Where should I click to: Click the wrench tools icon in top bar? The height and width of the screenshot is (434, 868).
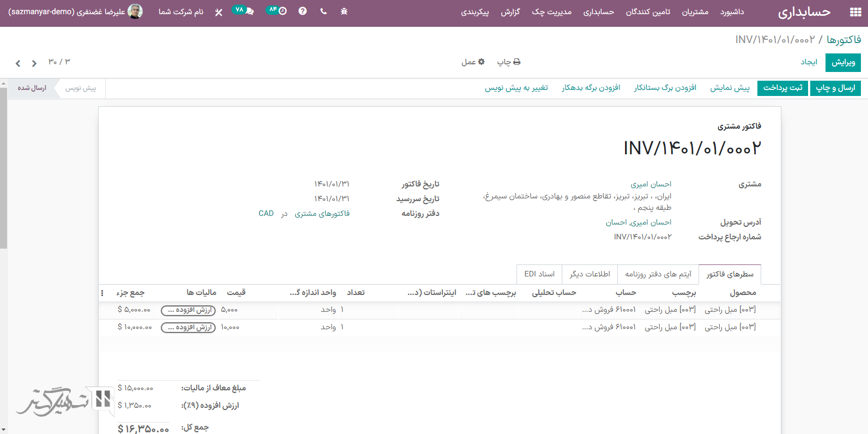point(218,12)
